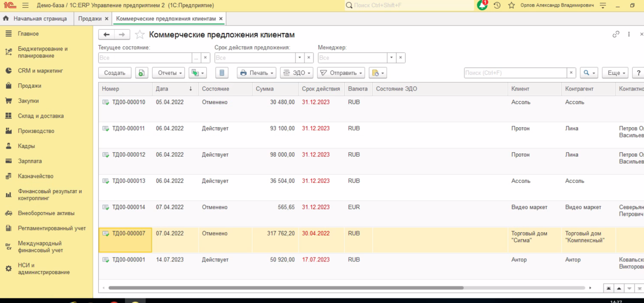Click the document list icon before Печать
The image size is (644, 303).
pyautogui.click(x=222, y=73)
